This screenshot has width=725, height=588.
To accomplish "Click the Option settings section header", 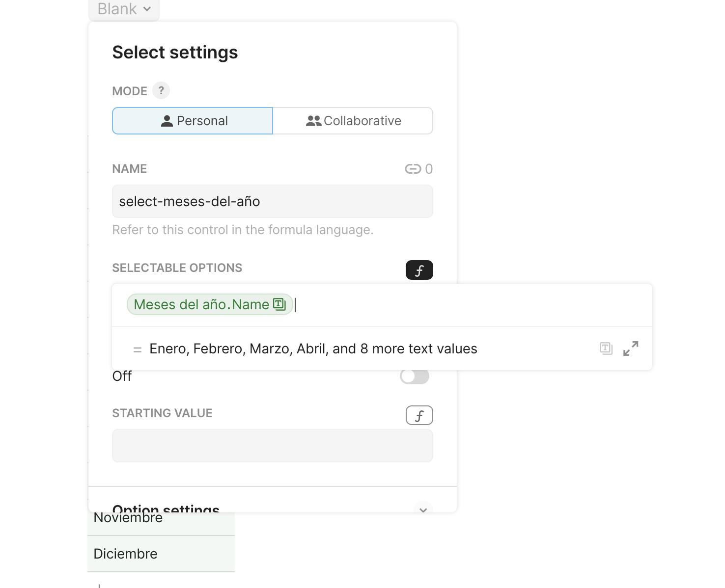I will point(166,508).
